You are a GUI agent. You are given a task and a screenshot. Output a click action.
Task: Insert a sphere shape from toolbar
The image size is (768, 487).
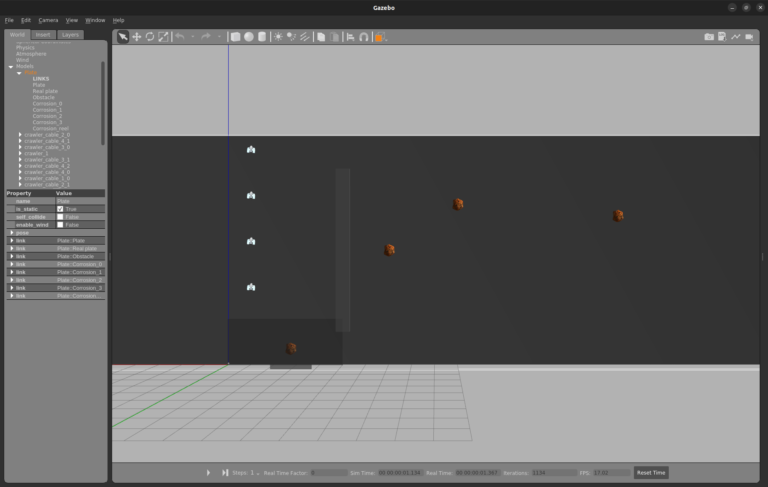click(249, 37)
